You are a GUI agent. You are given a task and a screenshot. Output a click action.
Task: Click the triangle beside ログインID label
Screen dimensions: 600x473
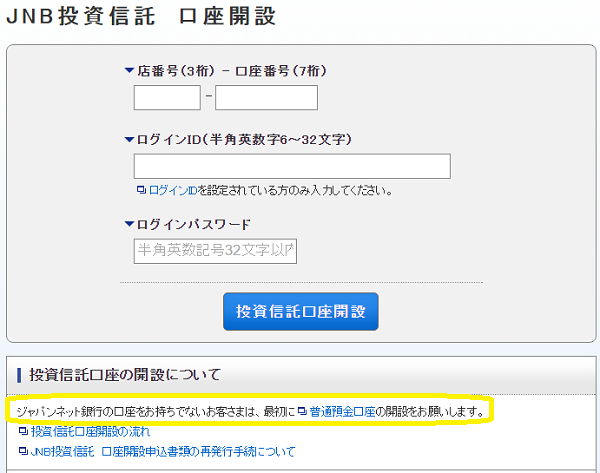129,140
